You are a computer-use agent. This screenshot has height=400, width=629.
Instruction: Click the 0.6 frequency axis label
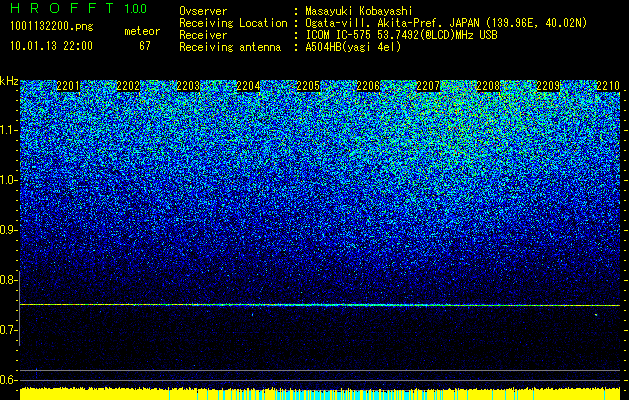[x=8, y=380]
